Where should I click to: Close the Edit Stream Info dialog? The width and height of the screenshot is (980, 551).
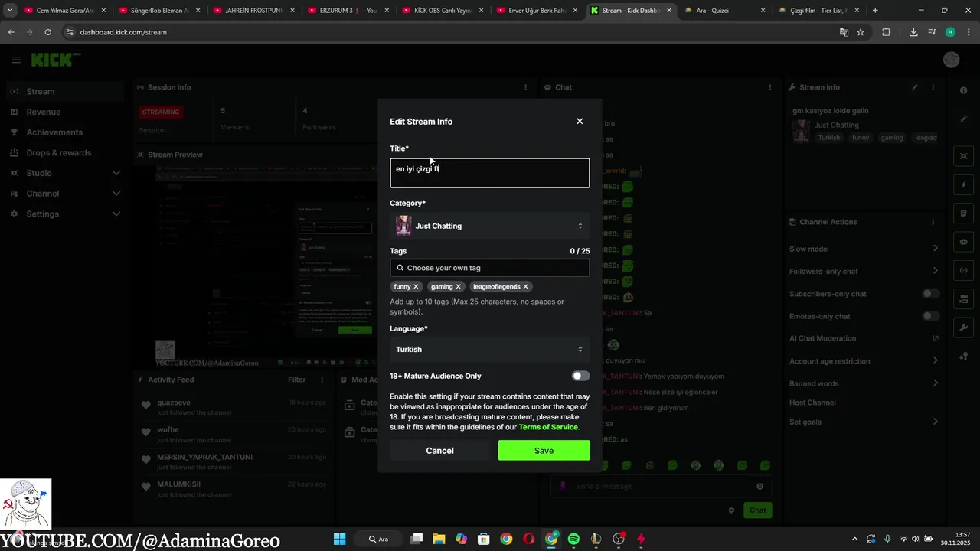pyautogui.click(x=580, y=121)
